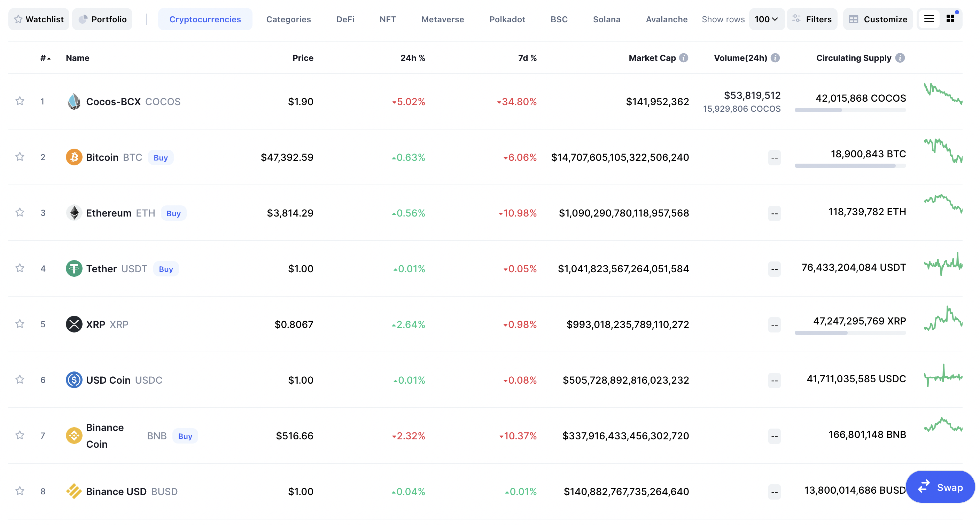Switch to the Avalanche tab

pos(667,19)
